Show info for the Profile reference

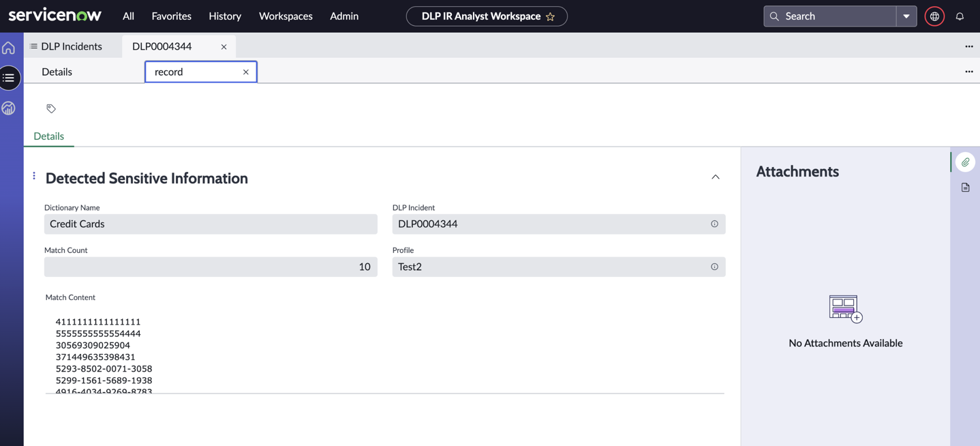click(x=714, y=267)
